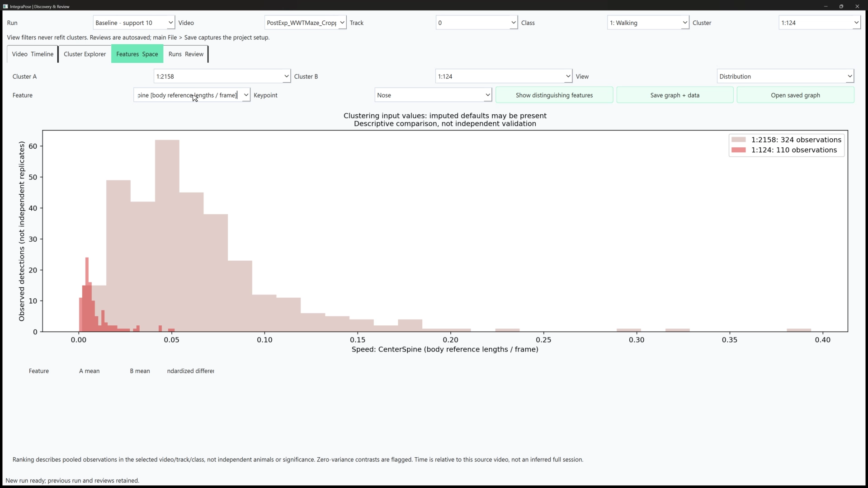
Task: Open the View dropdown set to Distribution
Action: 785,76
